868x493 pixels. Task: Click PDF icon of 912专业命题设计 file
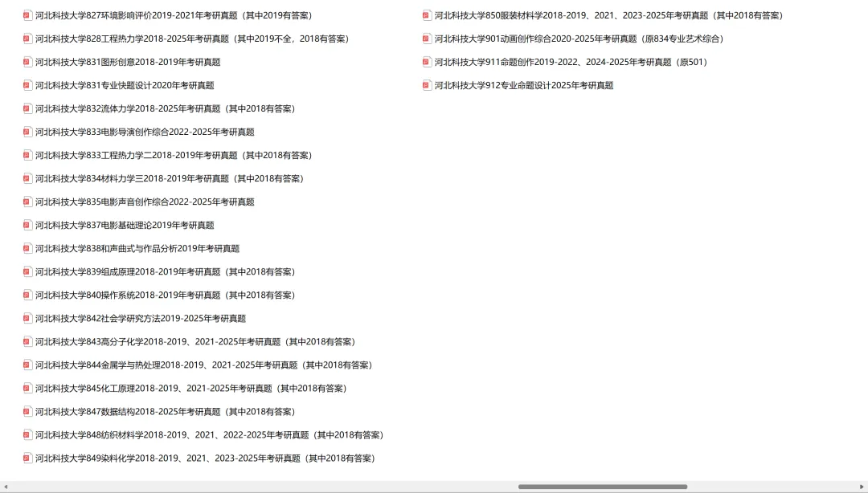[426, 85]
